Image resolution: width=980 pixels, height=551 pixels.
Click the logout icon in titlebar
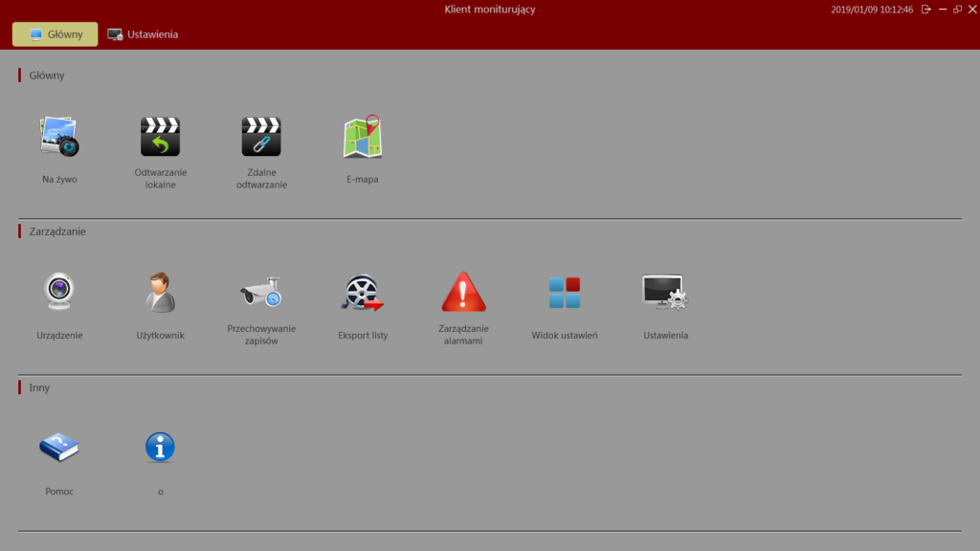click(x=925, y=9)
